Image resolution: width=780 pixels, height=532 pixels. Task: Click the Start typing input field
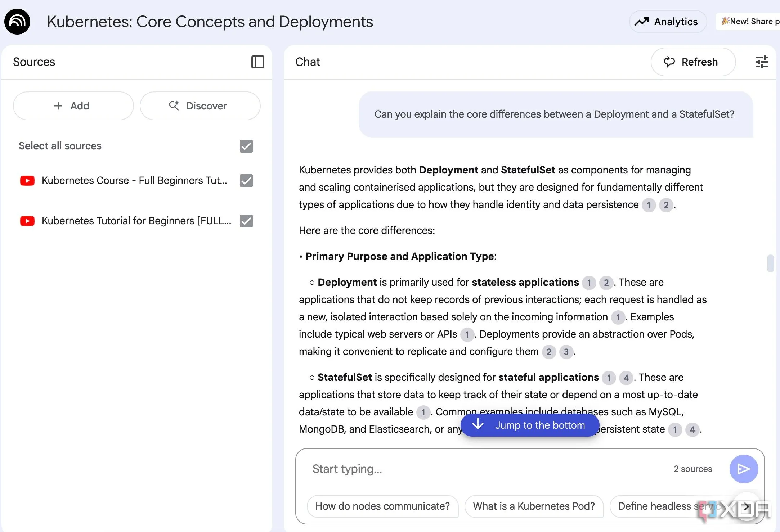point(486,469)
